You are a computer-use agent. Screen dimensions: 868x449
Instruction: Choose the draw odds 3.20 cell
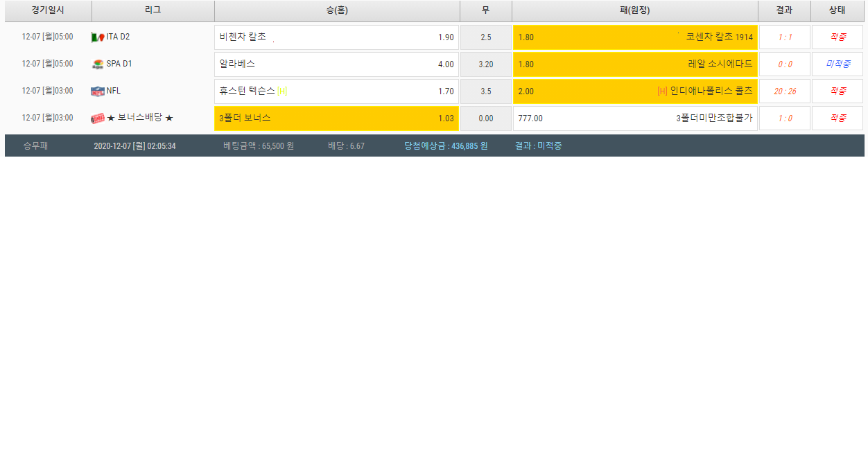coord(485,64)
